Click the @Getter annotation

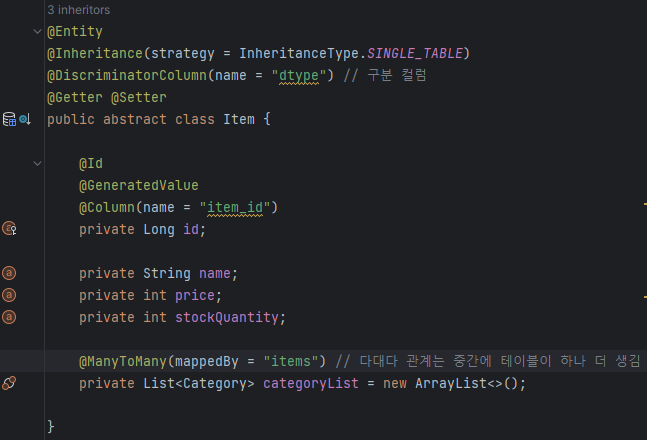click(75, 97)
